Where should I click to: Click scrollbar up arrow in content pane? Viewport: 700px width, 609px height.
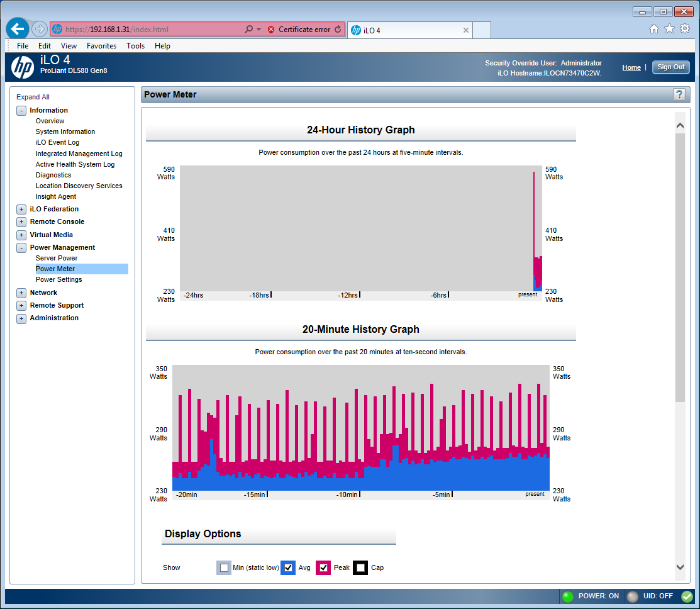point(680,125)
